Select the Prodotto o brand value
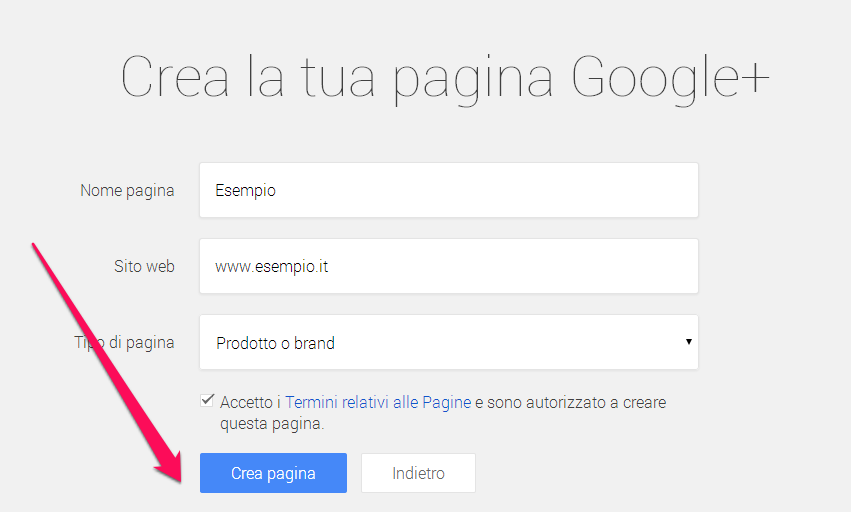This screenshot has width=851, height=512. (x=276, y=343)
